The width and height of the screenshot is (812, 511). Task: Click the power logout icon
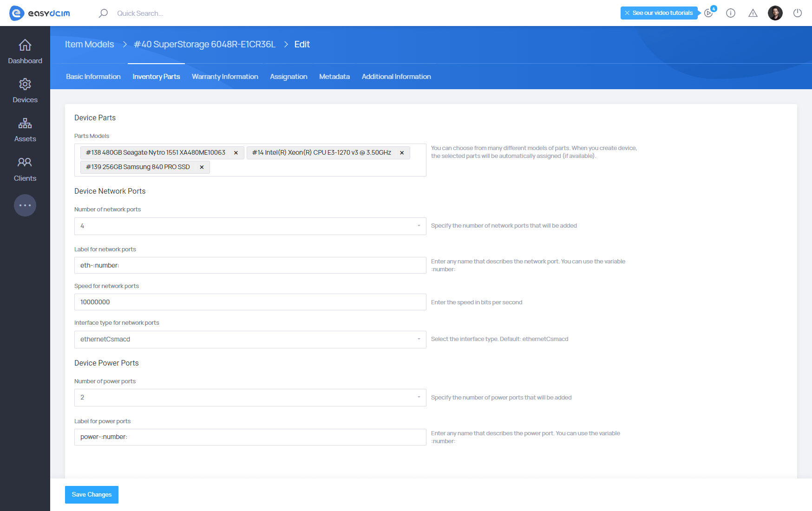pos(798,13)
